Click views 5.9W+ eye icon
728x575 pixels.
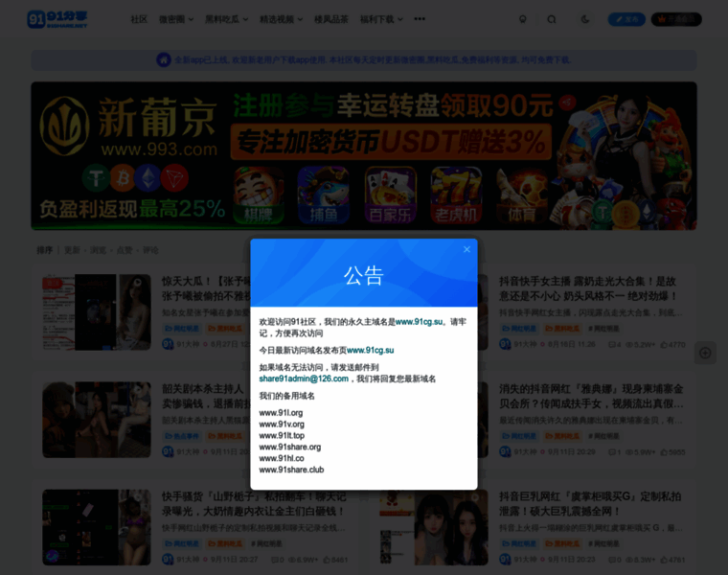tap(629, 452)
